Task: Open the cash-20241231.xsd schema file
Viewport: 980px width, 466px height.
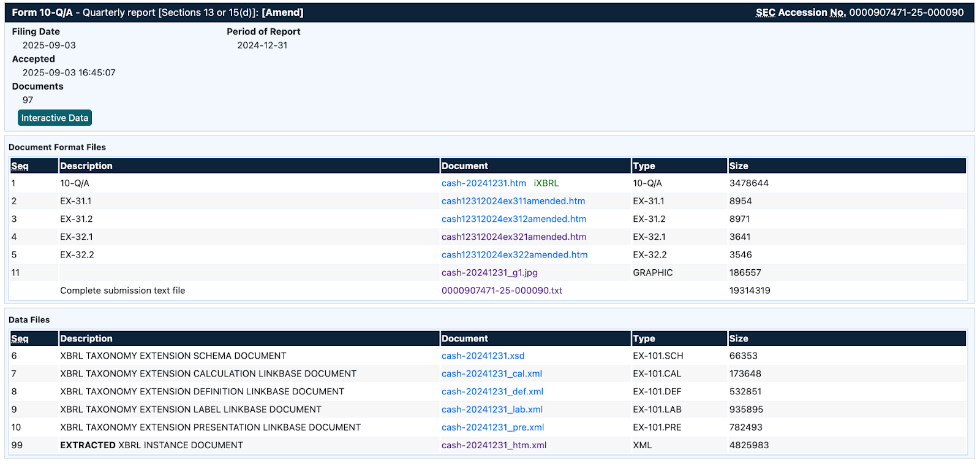Action: 483,356
